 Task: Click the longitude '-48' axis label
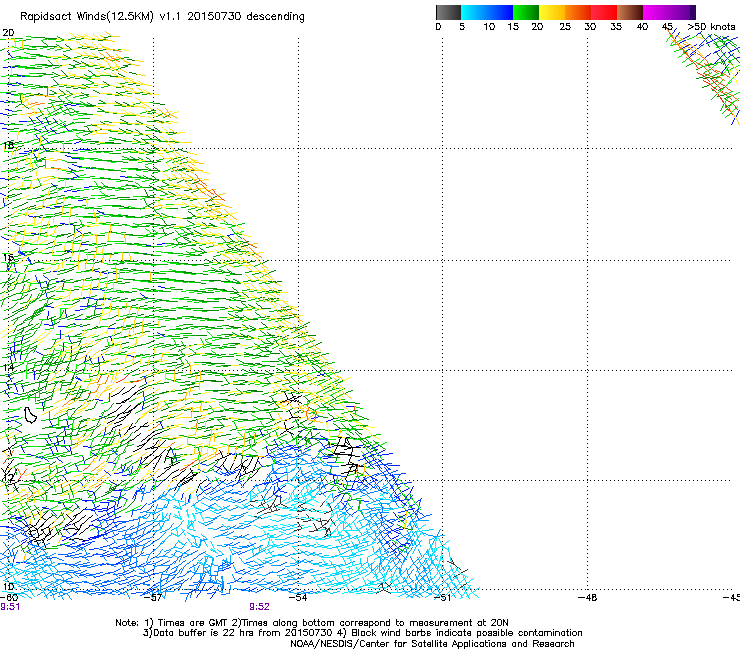tap(588, 597)
